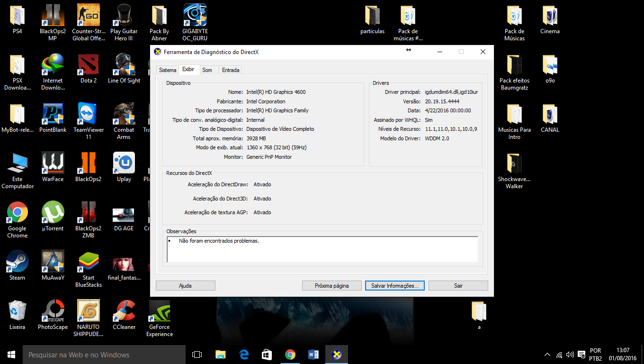This screenshot has width=644, height=364.
Task: Open the CANAL desktop file
Action: (x=550, y=118)
